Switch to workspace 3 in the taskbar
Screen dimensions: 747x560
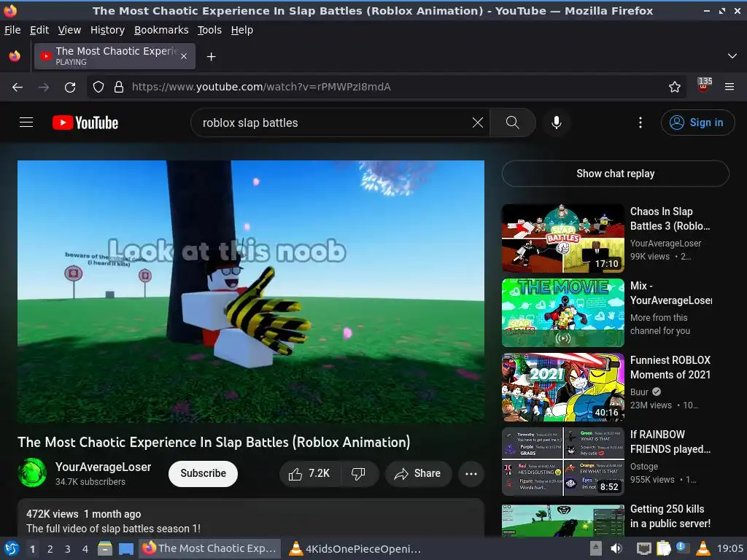[68, 549]
